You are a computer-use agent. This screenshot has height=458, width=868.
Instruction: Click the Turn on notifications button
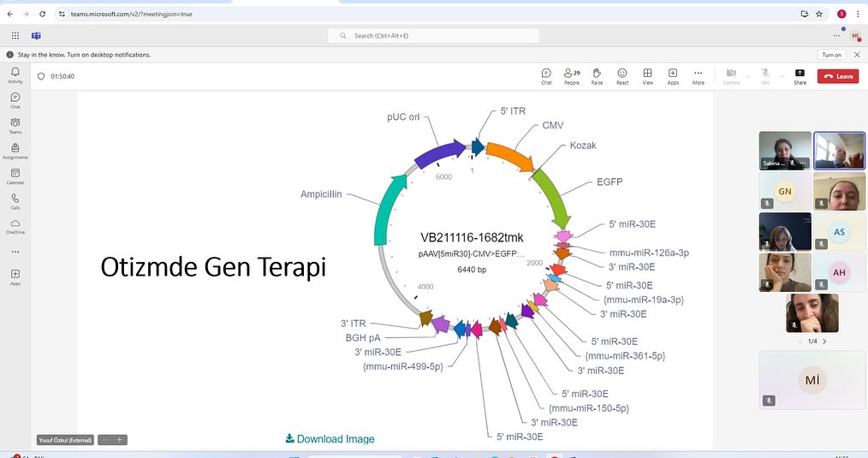[x=831, y=55]
